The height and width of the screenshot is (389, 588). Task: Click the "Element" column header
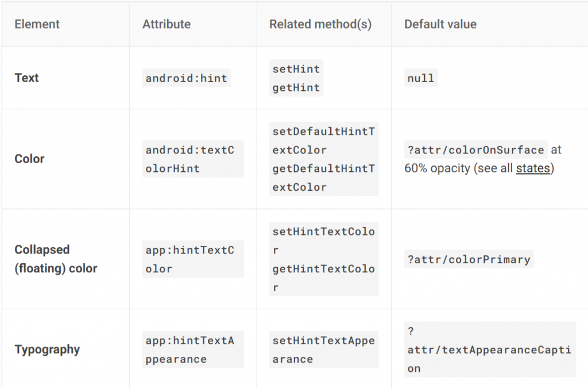click(x=37, y=24)
